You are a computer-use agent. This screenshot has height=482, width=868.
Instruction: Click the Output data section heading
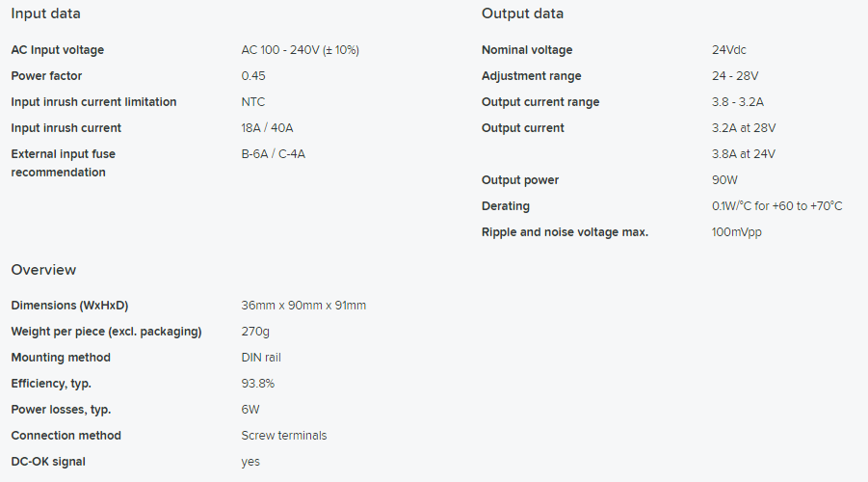click(x=522, y=13)
